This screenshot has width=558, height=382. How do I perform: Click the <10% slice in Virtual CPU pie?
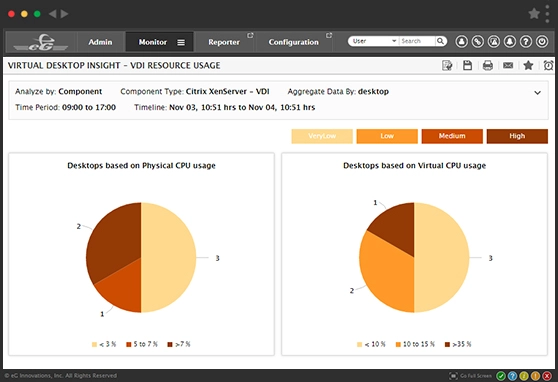click(x=442, y=257)
